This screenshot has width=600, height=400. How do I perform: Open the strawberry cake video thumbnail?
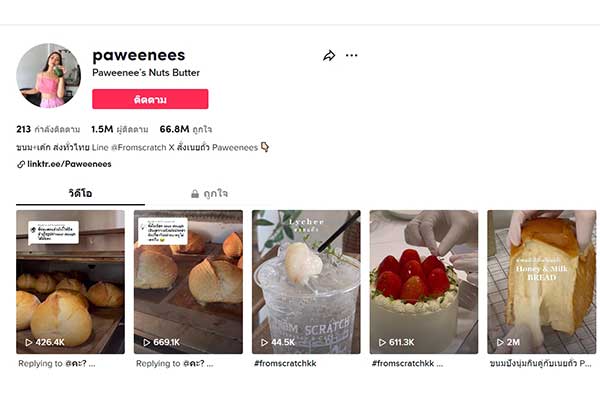click(424, 280)
